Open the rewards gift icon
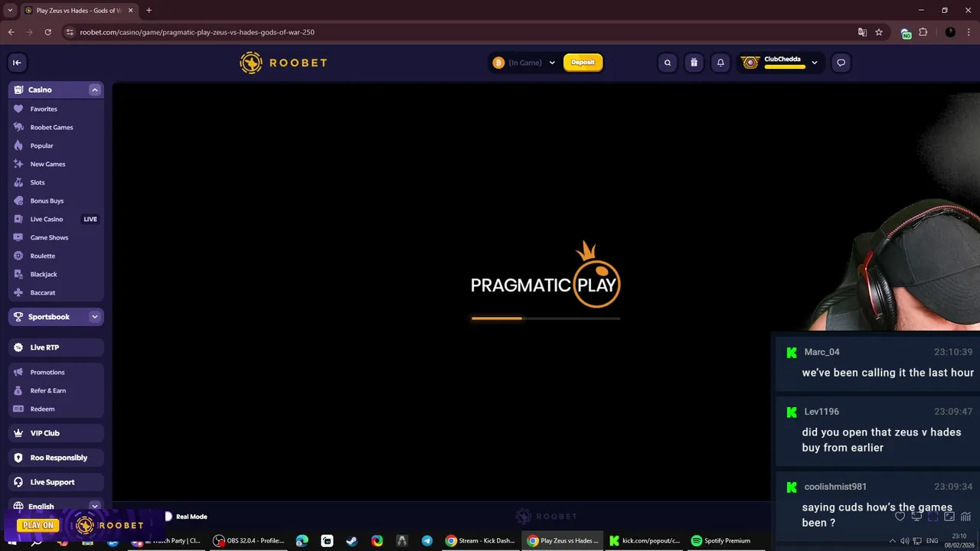Viewport: 980px width, 551px height. (694, 63)
